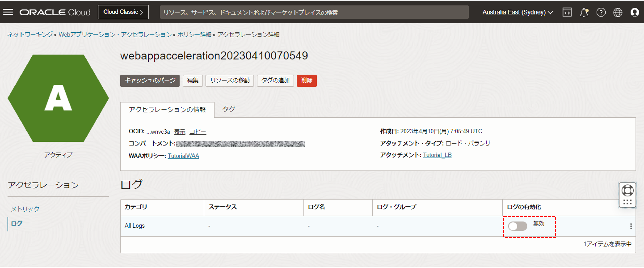
Task: Click the lifebuoy support widget icon
Action: pos(627,191)
